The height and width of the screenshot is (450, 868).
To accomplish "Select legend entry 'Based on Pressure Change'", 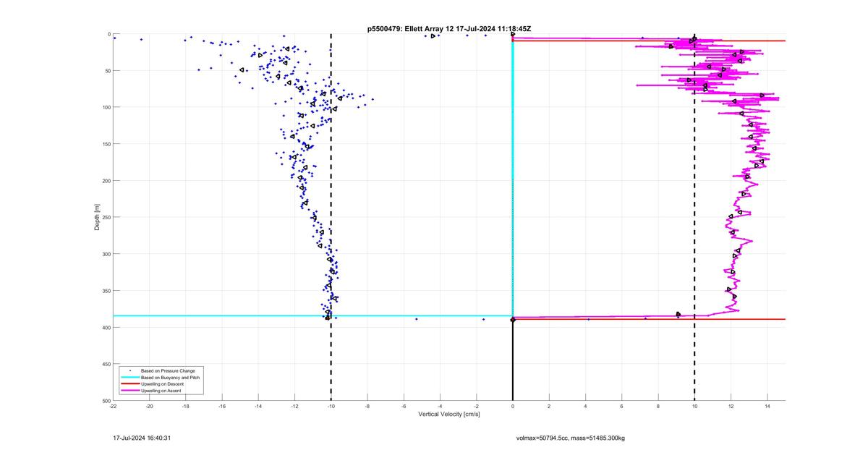I will click(x=168, y=371).
